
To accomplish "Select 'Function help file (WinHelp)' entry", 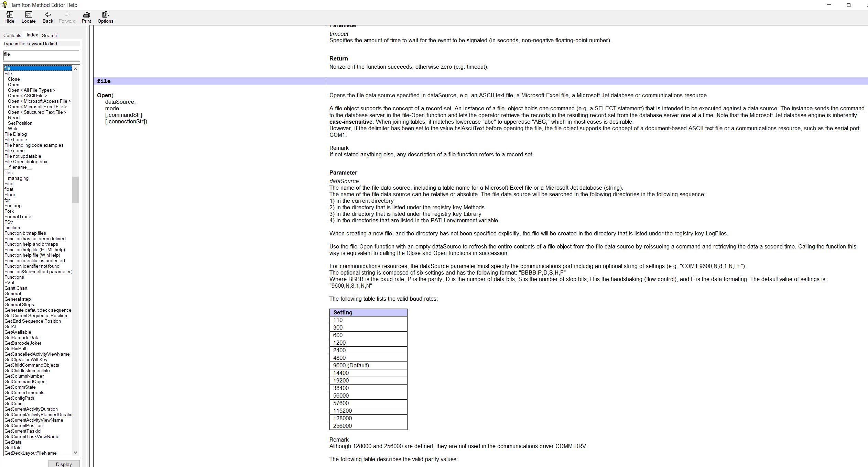I will click(x=32, y=255).
